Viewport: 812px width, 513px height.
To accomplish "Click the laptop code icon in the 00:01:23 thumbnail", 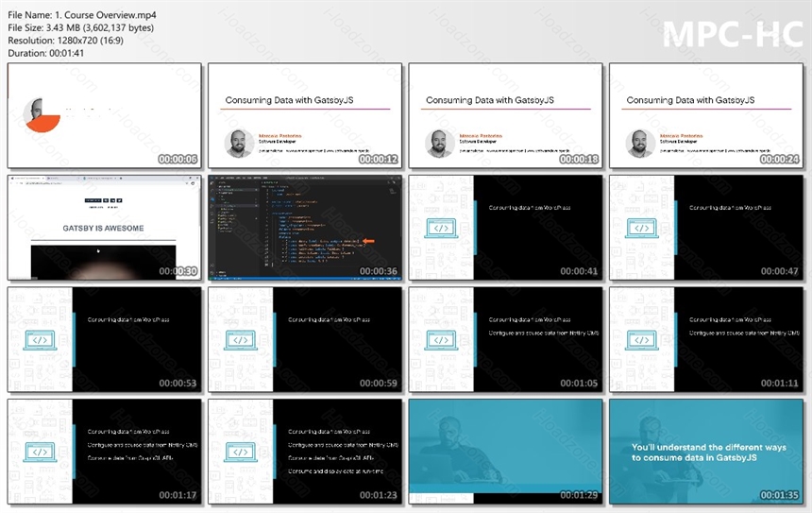I will [x=240, y=453].
